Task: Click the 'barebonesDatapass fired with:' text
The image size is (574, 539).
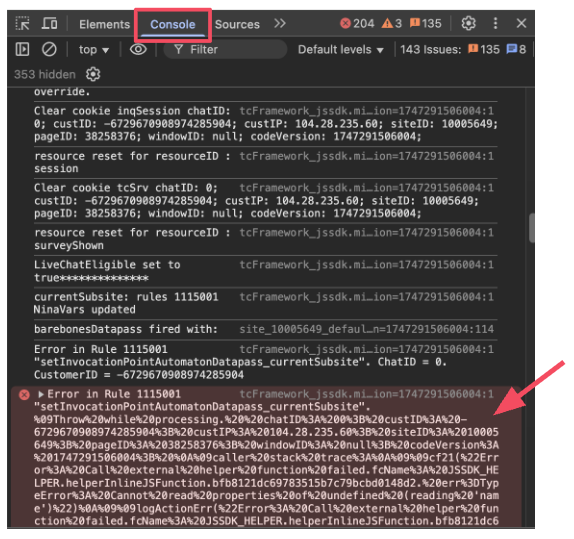Action: click(x=126, y=329)
